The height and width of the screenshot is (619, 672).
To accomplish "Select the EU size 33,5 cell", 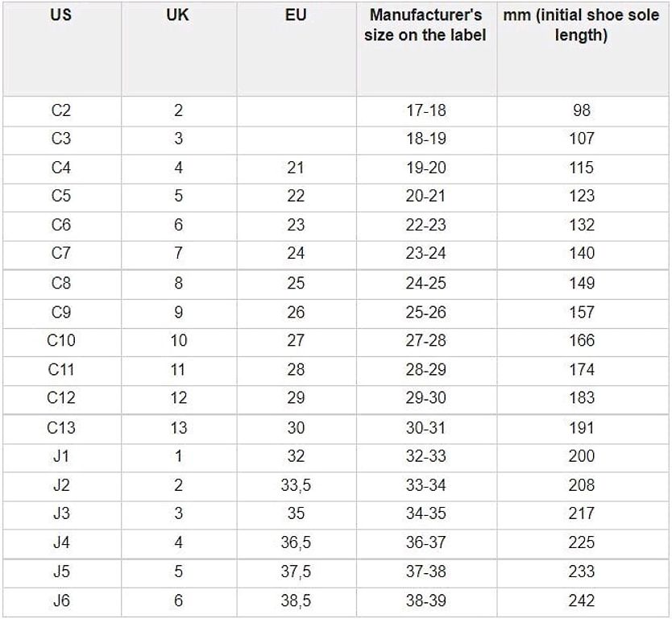I will [x=296, y=485].
